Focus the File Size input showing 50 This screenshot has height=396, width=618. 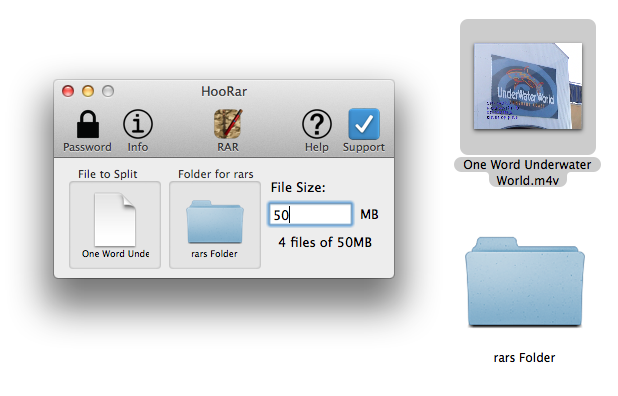(310, 214)
